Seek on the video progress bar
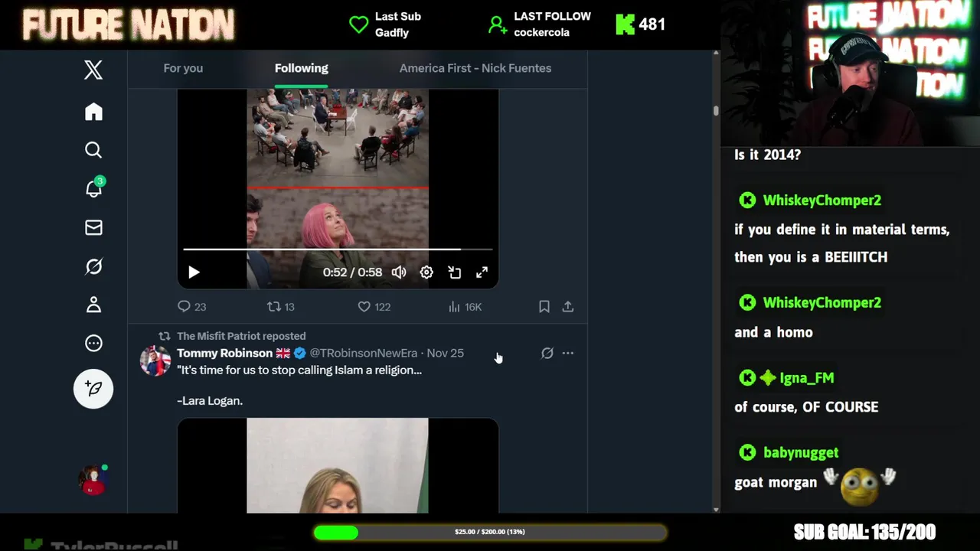980x551 pixels. tap(338, 249)
